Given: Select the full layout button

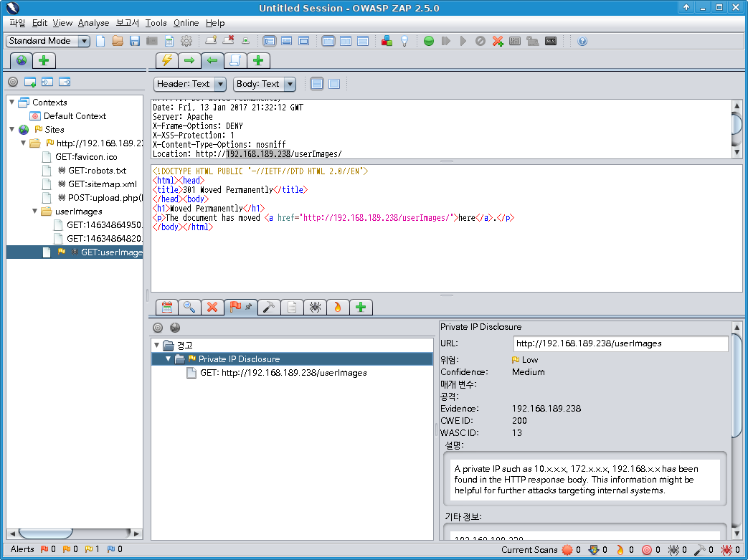Looking at the screenshot, I should pos(303,41).
